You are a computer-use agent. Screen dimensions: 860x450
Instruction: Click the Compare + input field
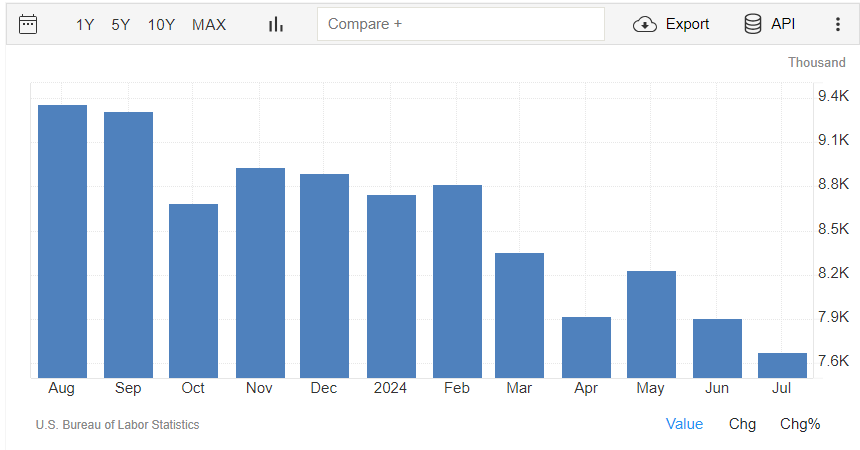click(x=461, y=24)
